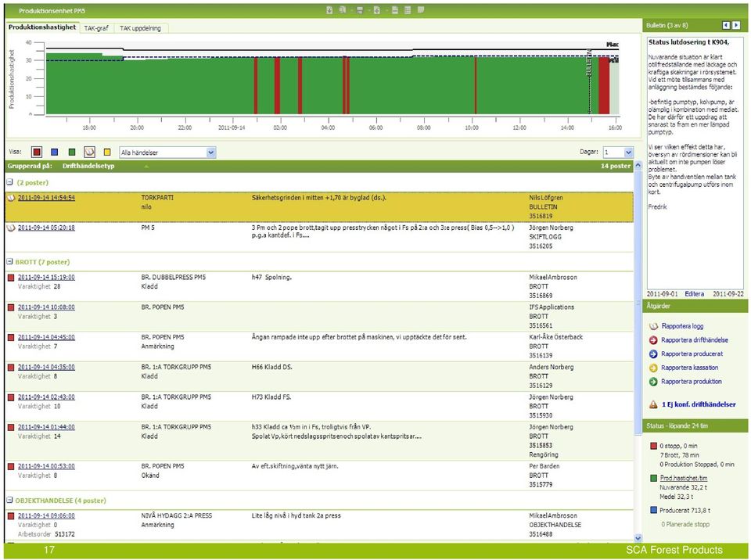Open the Alla händelser dropdown
Image resolution: width=751 pixels, height=560 pixels.
167,153
